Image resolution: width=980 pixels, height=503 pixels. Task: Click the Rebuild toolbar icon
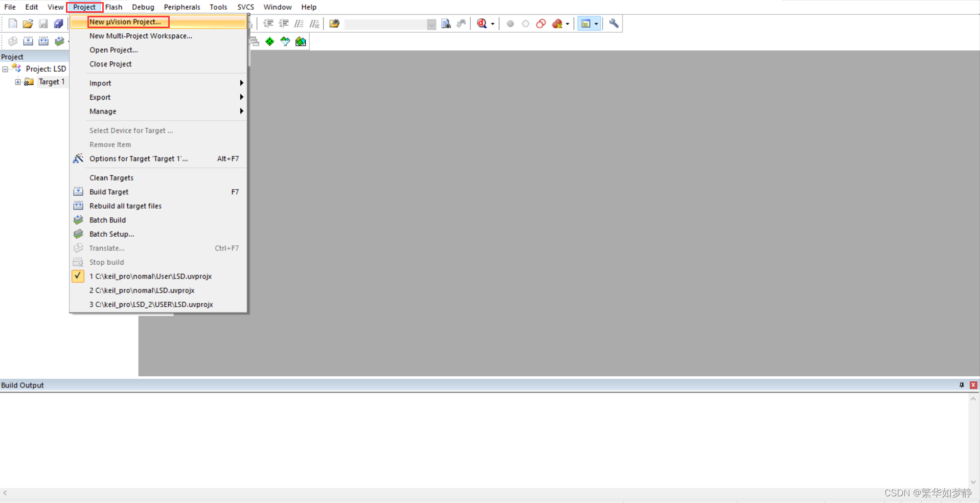tap(44, 41)
